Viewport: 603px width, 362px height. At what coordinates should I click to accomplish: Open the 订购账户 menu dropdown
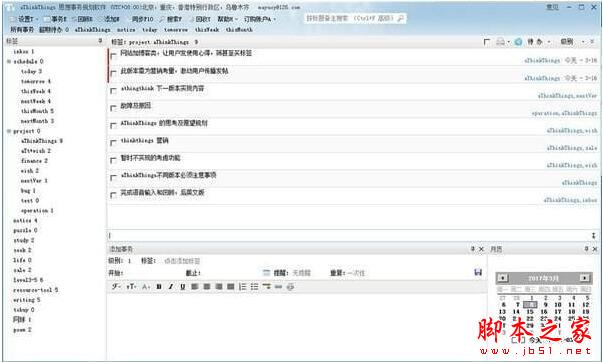(x=260, y=19)
